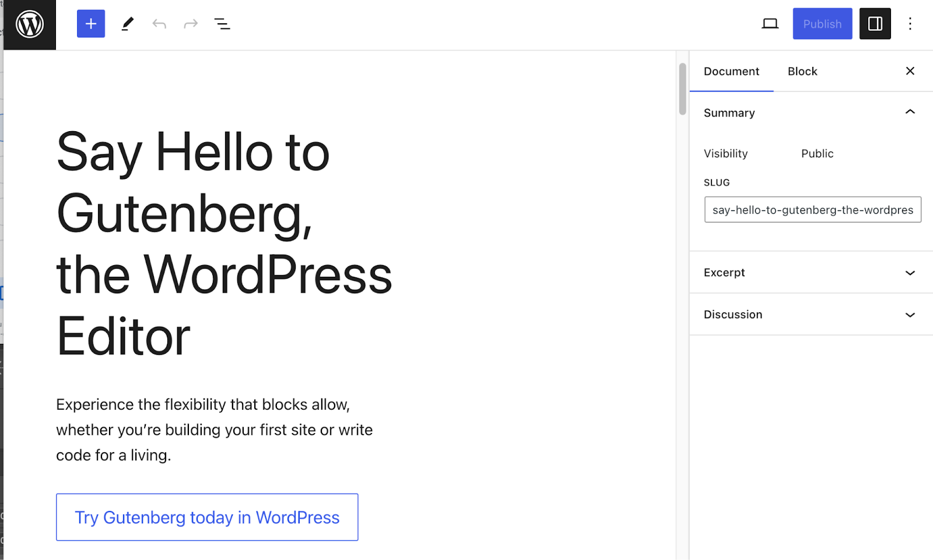The image size is (933, 560).
Task: Change visibility from Public
Action: click(x=817, y=154)
